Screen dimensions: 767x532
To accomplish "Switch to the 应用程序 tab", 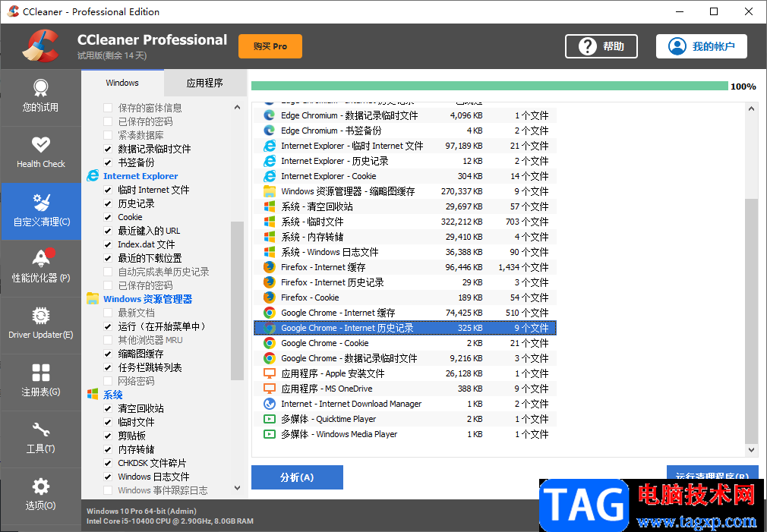I will (205, 83).
